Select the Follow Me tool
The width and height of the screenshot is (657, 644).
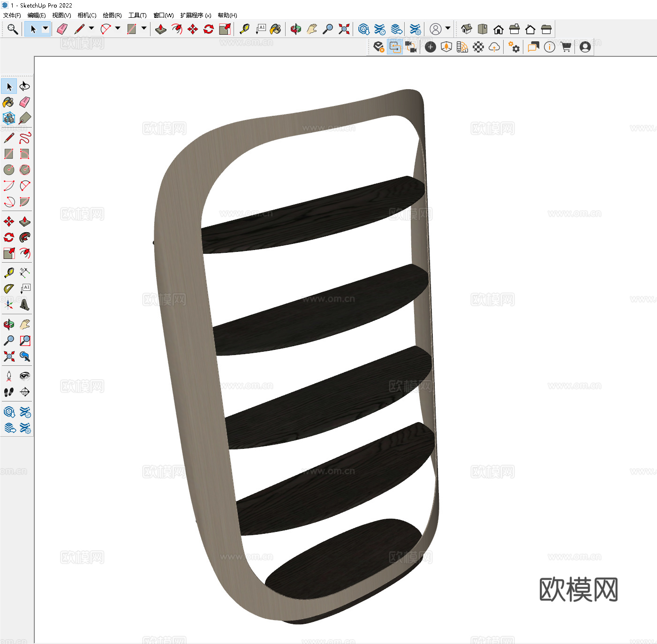pyautogui.click(x=25, y=237)
